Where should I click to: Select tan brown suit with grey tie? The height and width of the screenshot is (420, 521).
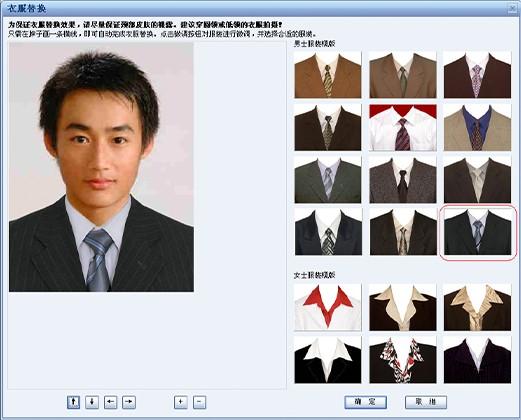[x=403, y=75]
